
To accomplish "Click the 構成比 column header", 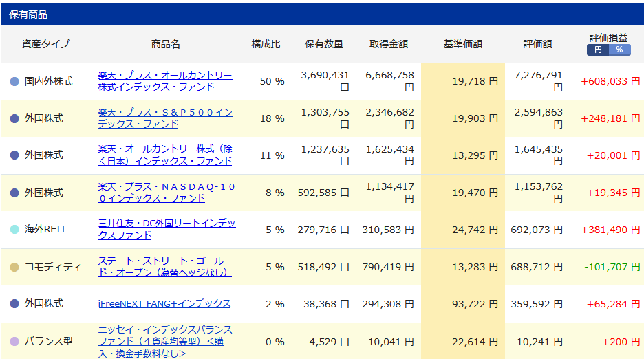I will pos(266,44).
